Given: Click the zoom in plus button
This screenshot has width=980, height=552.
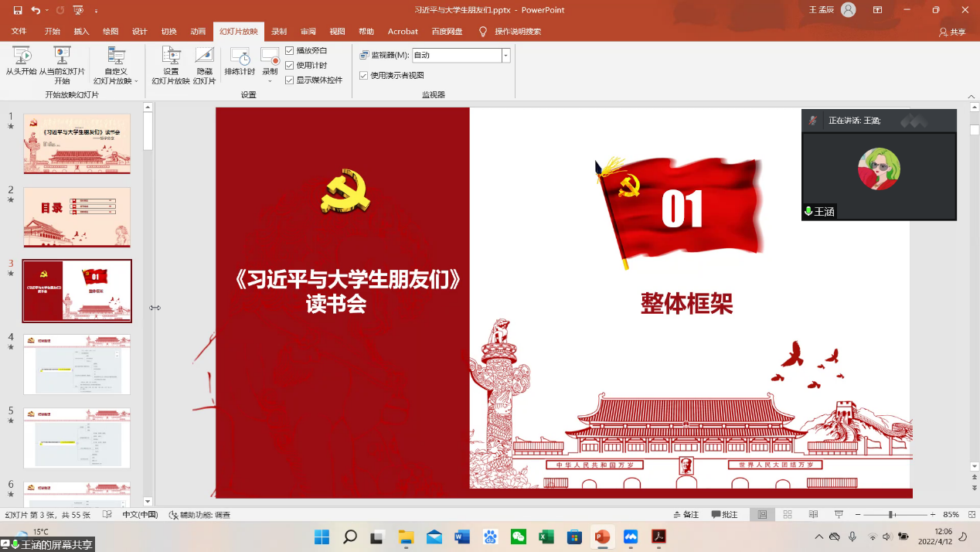Looking at the screenshot, I should point(931,515).
